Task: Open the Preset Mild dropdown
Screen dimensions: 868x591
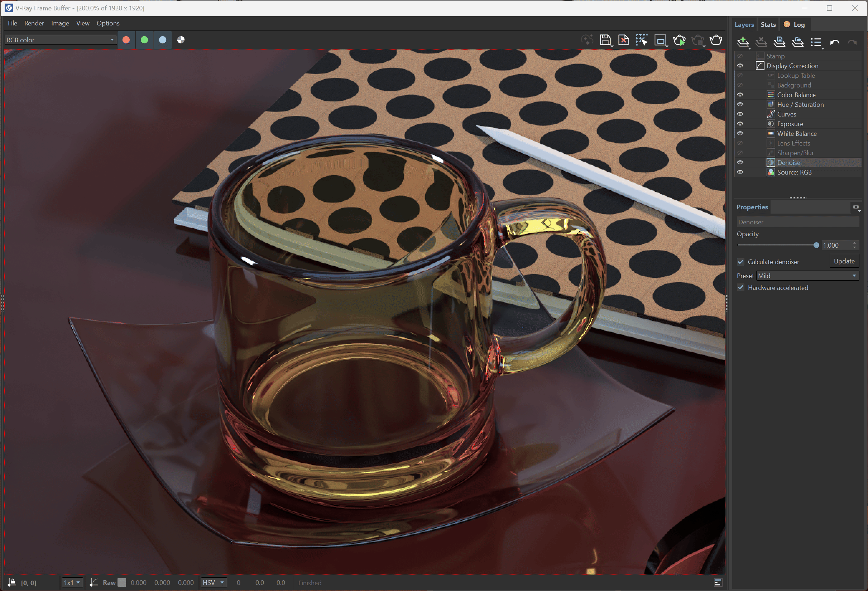Action: [807, 276]
